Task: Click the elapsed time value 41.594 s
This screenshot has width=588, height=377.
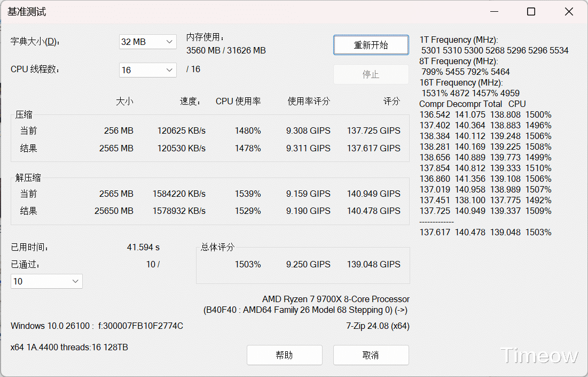Action: pos(143,248)
